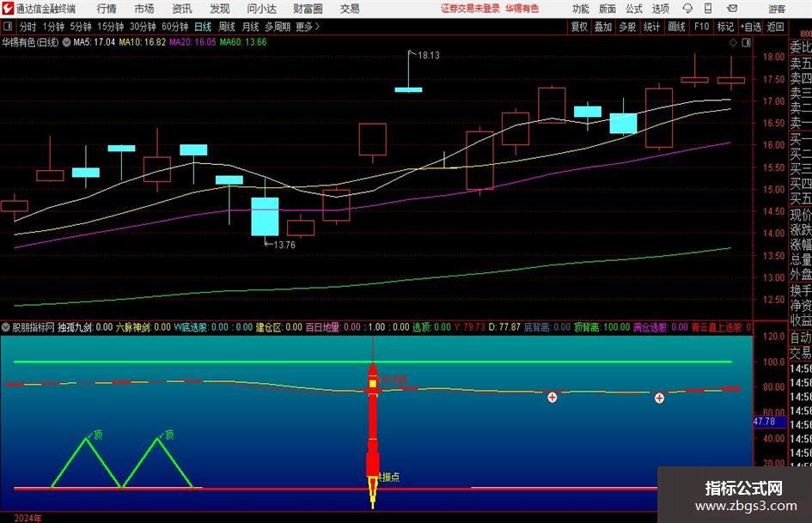Click the 复权 toolbar button
The image size is (812, 523).
pos(579,27)
